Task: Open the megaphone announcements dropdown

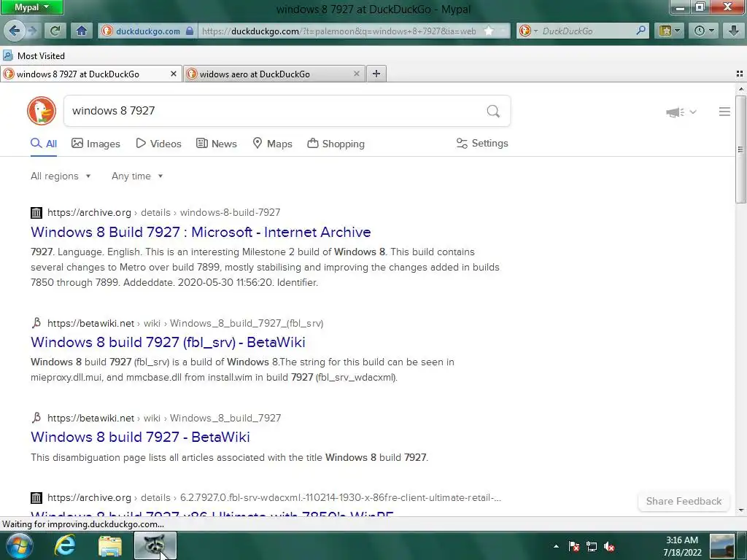Action: [681, 112]
